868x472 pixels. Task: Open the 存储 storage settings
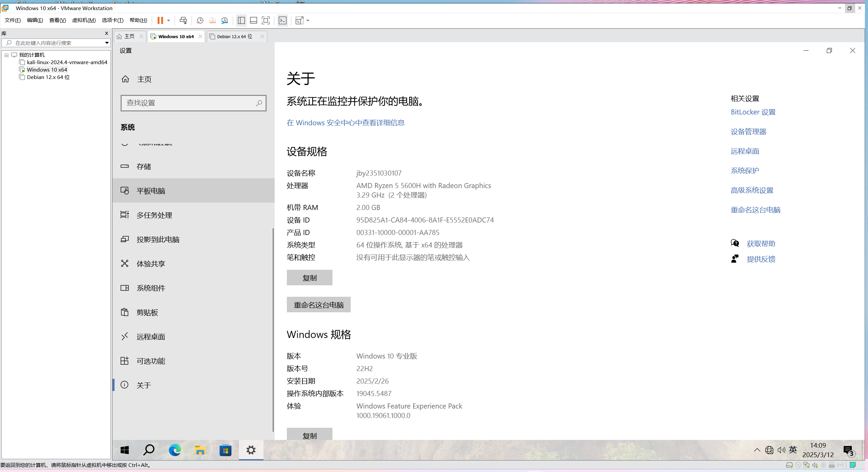[x=194, y=166]
